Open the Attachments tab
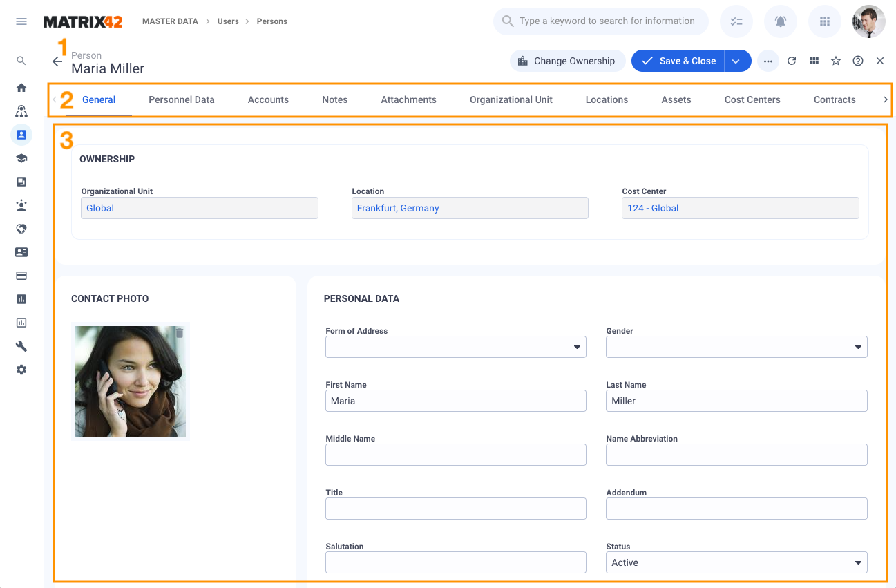The width and height of the screenshot is (896, 588). click(x=408, y=99)
